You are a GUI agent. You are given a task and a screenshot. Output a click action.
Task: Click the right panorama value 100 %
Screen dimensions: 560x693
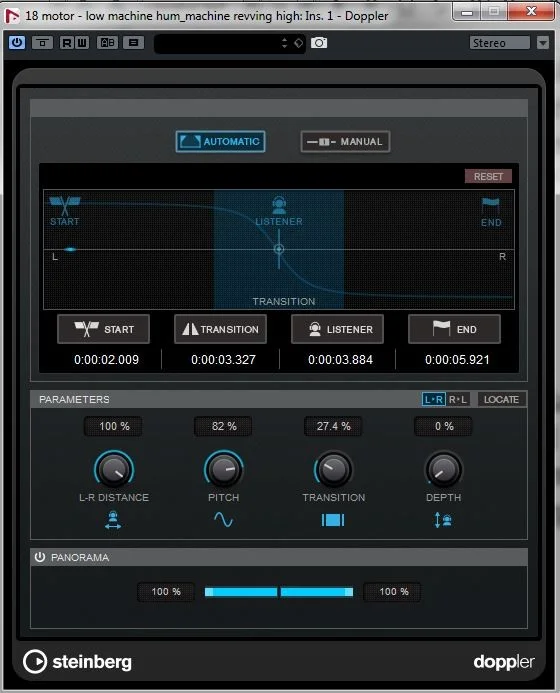click(393, 592)
